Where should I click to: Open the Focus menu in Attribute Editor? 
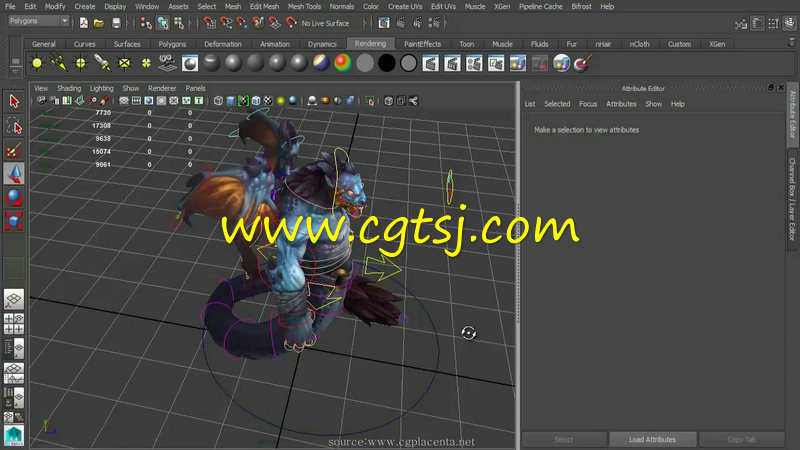click(x=588, y=104)
